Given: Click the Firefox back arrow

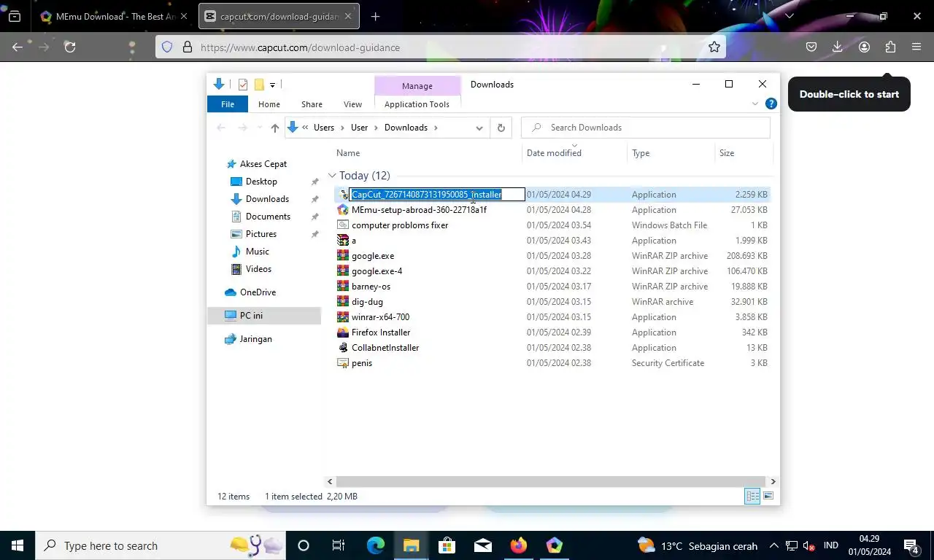Looking at the screenshot, I should pos(18,47).
